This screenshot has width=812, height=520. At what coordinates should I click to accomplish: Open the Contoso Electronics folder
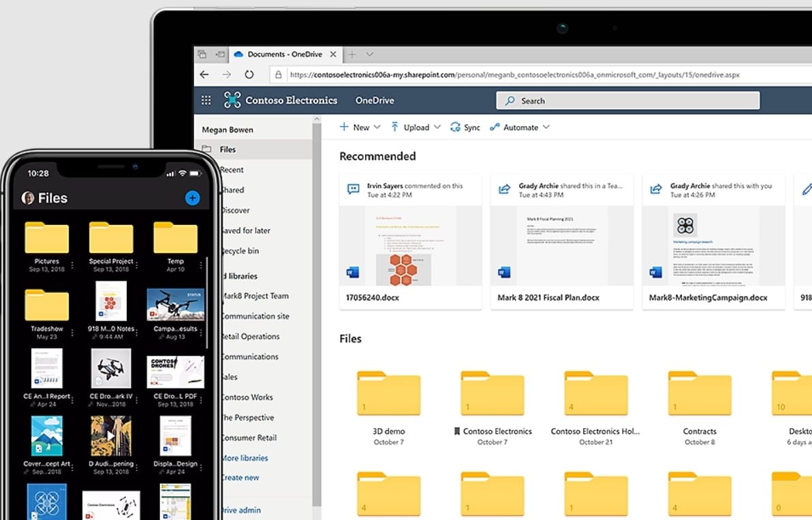click(x=492, y=393)
